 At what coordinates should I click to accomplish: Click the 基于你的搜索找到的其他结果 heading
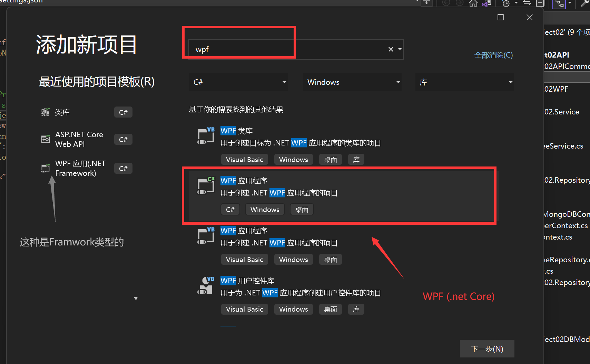point(236,110)
